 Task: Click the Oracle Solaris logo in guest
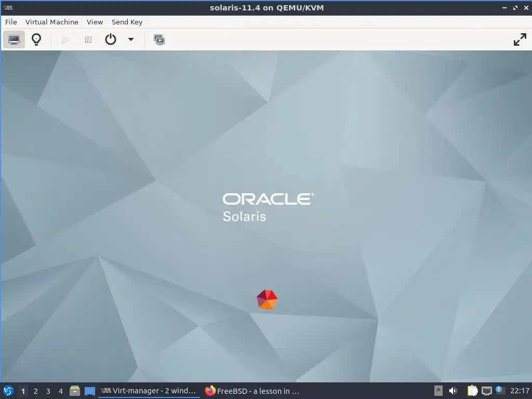268,207
